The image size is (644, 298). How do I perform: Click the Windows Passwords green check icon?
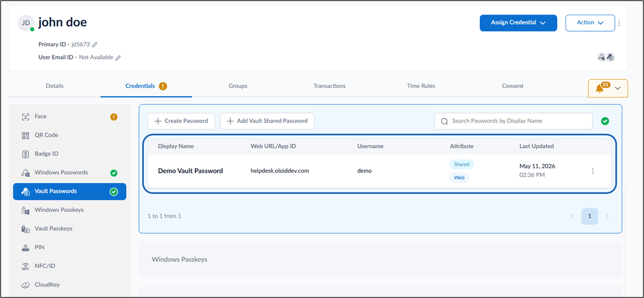(x=114, y=173)
